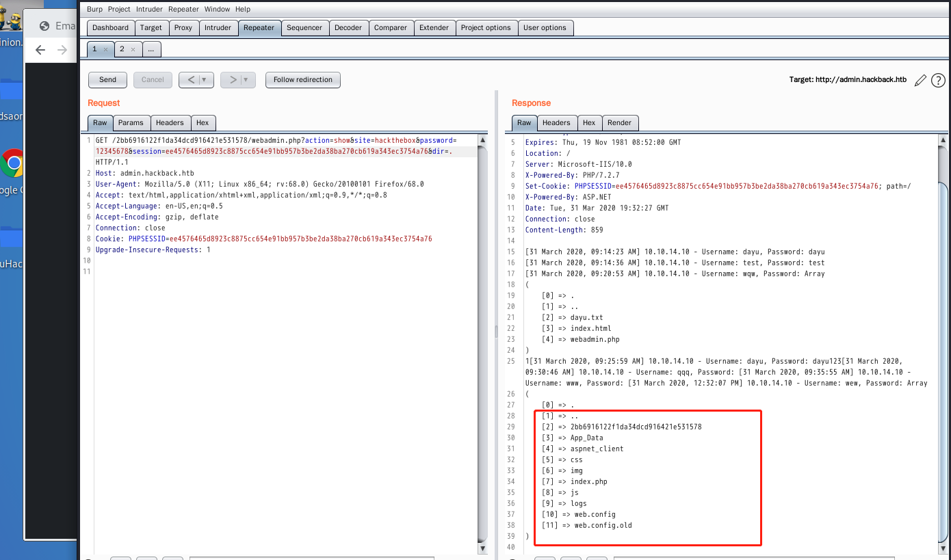The image size is (951, 560).
Task: Switch to the Extender tab
Action: point(434,27)
